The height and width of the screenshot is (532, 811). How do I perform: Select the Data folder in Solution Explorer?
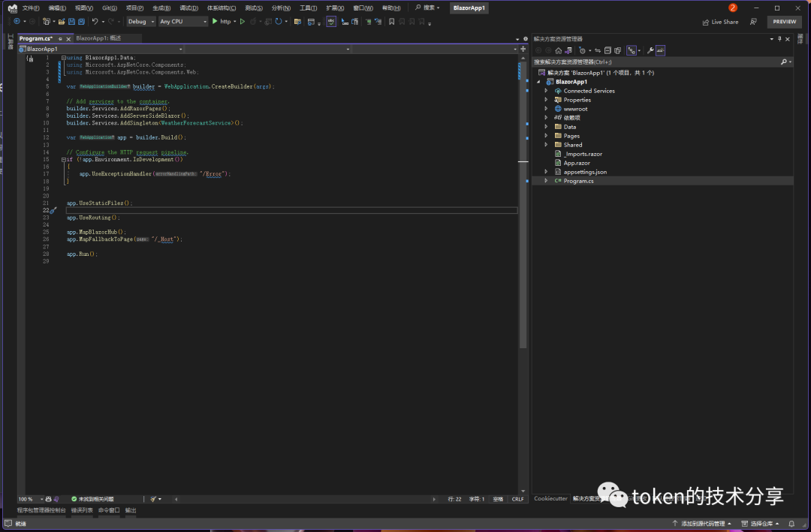[x=569, y=127]
